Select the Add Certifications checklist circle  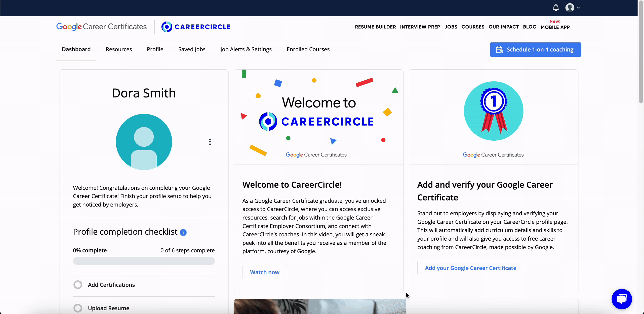click(x=78, y=285)
